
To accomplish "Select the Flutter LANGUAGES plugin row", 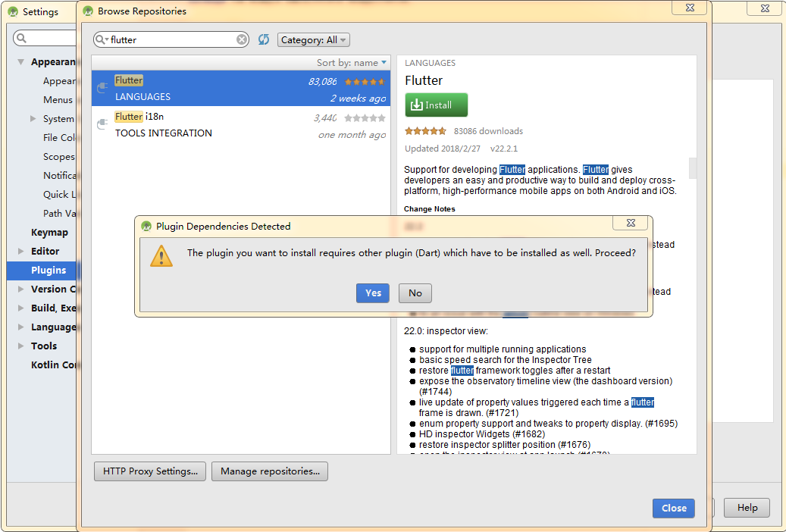I will click(240, 88).
